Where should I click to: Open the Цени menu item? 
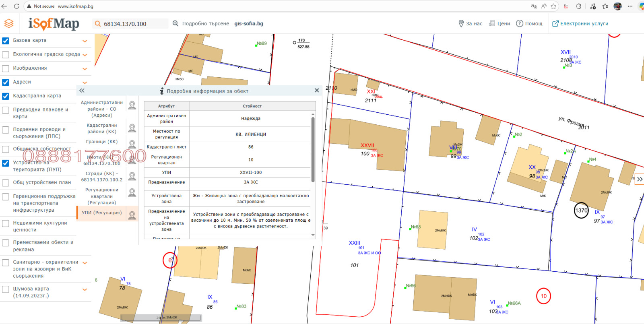pyautogui.click(x=500, y=24)
